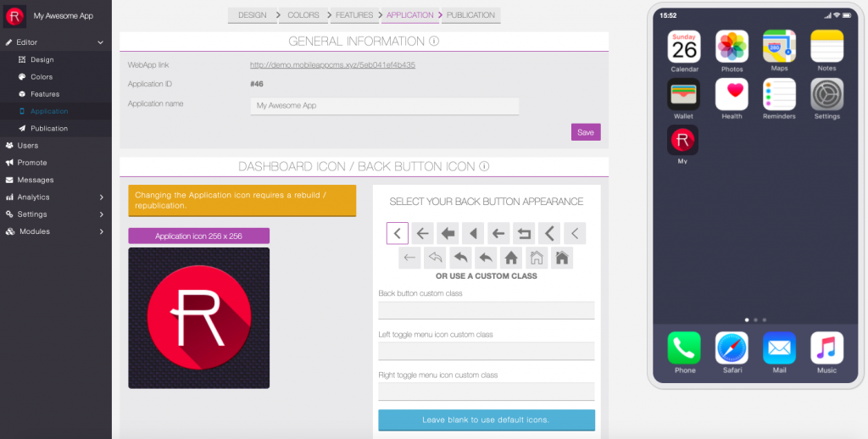Collapse the Editor section in sidebar
868x439 pixels.
point(100,42)
